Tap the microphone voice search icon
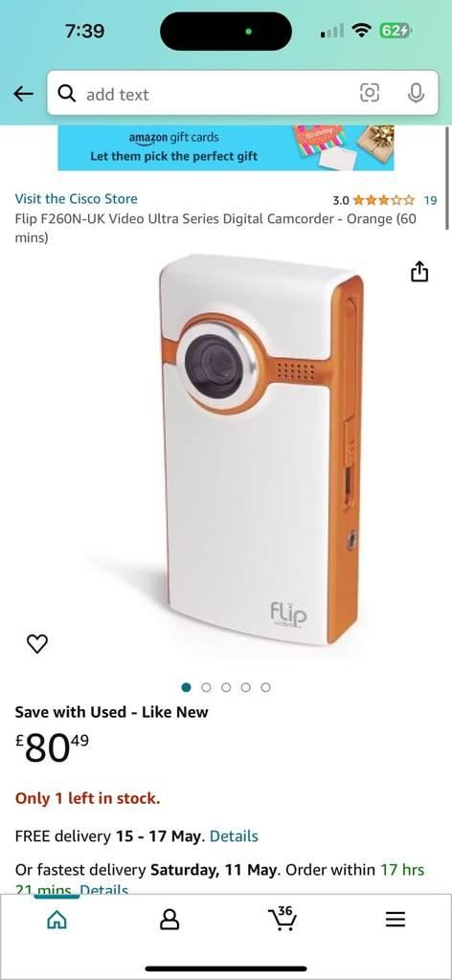 point(416,93)
